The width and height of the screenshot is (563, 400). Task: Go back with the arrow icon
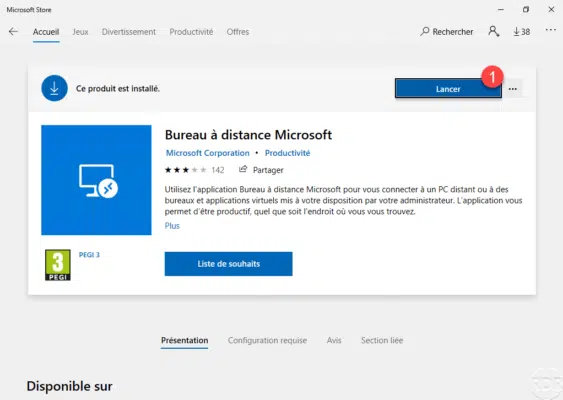[x=13, y=32]
